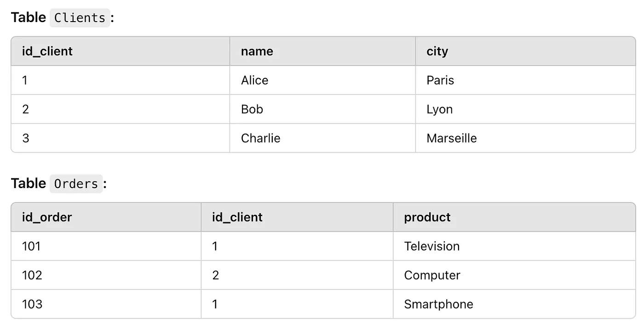The height and width of the screenshot is (326, 644).
Task: Select the name column header
Action: (x=322, y=51)
